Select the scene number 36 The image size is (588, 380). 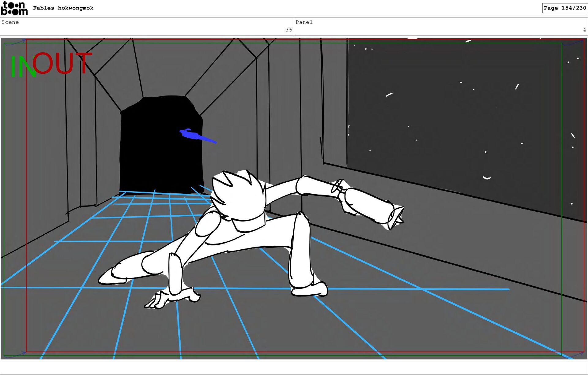coord(288,30)
